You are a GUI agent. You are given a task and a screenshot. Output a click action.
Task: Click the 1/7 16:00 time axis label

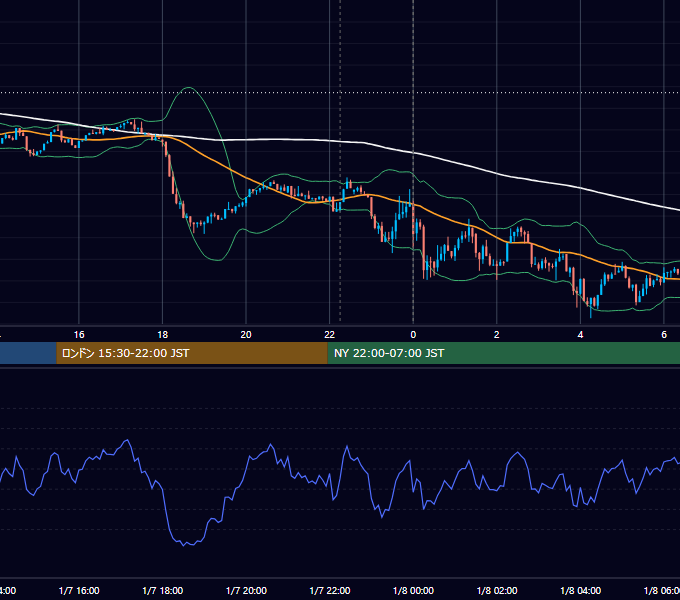point(79,590)
